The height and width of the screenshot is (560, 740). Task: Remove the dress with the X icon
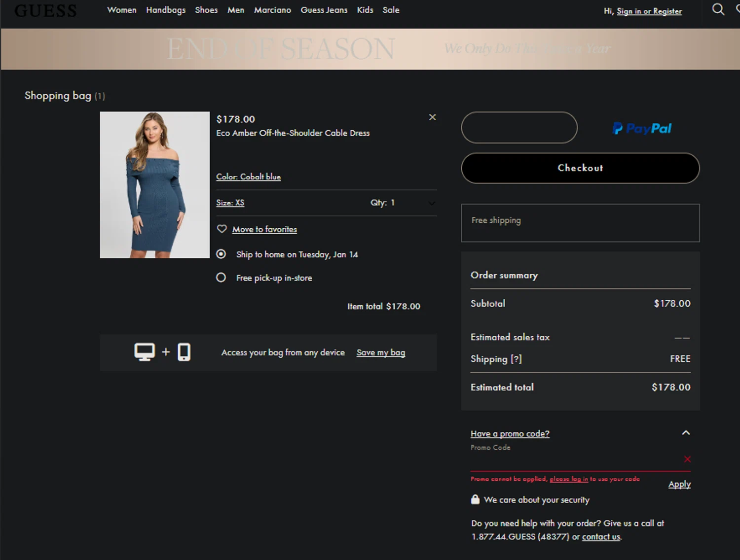(432, 117)
